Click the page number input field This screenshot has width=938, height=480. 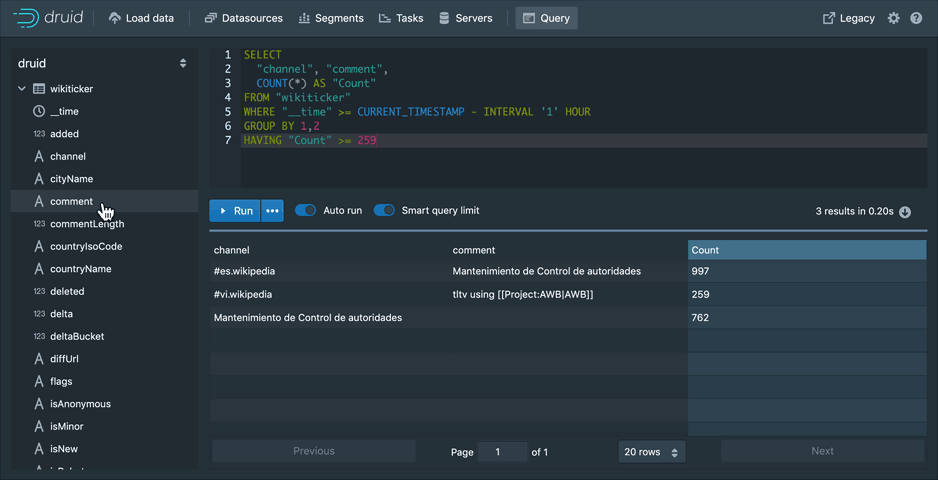(502, 452)
